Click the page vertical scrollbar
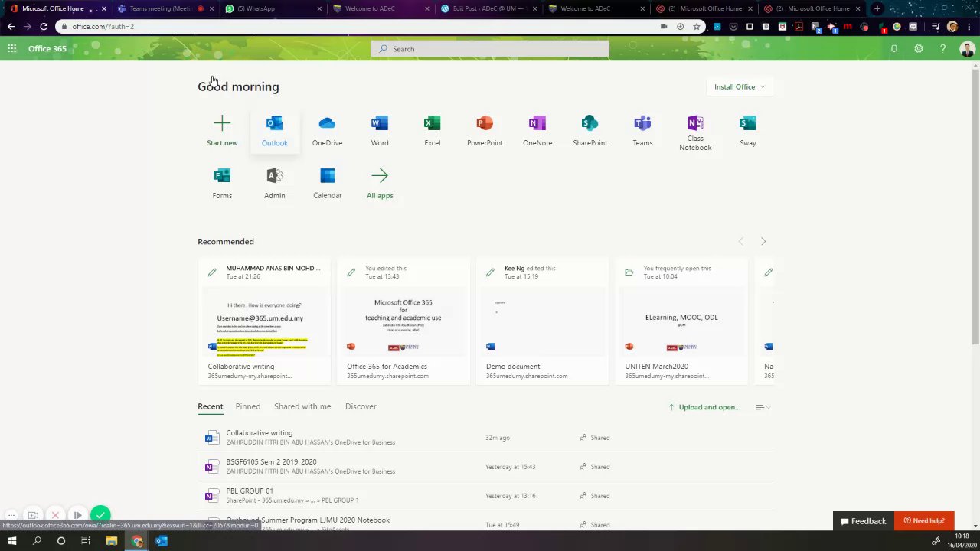This screenshot has height=551, width=980. (x=975, y=207)
